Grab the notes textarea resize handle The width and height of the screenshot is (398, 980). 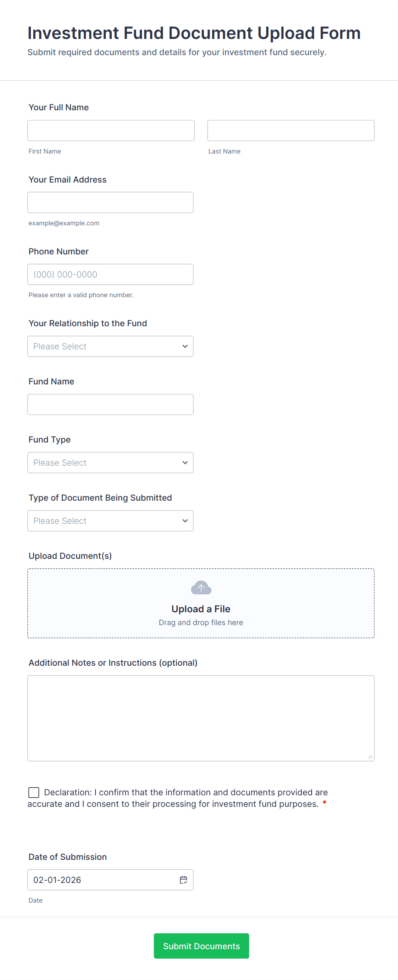(x=370, y=757)
